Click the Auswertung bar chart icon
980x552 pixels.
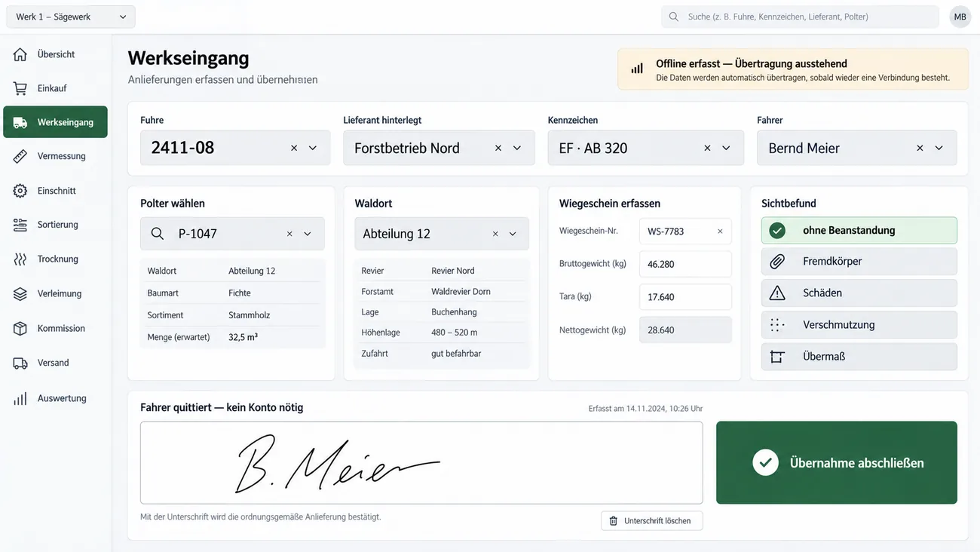click(x=20, y=398)
